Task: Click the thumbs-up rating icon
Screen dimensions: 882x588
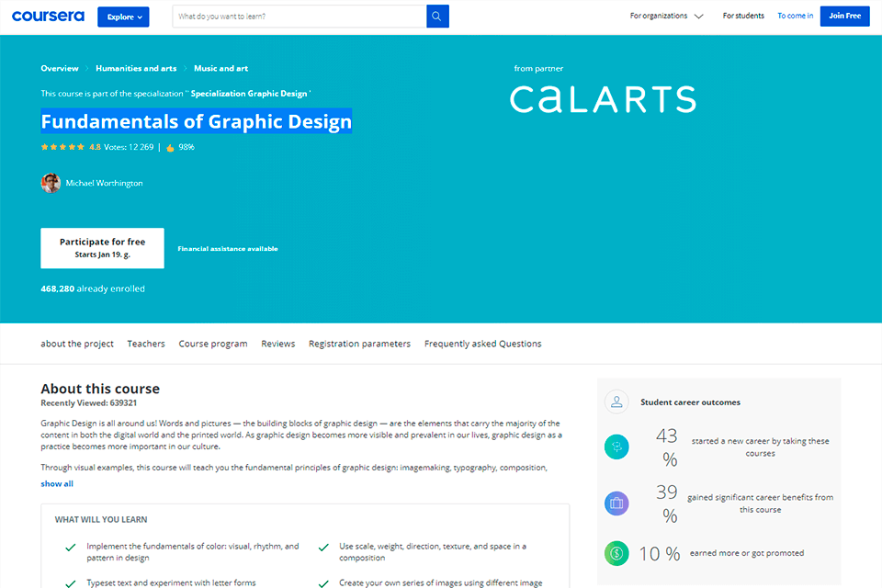Action: [170, 147]
